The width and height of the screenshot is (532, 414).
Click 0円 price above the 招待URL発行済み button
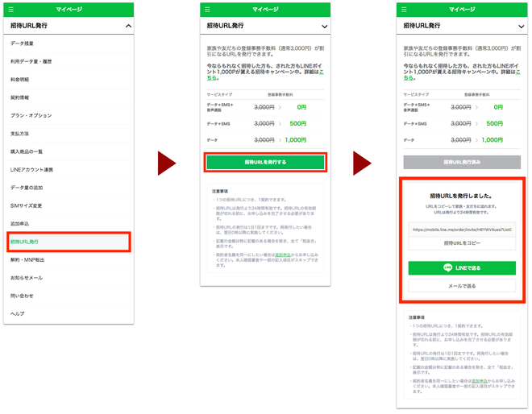pyautogui.click(x=498, y=107)
